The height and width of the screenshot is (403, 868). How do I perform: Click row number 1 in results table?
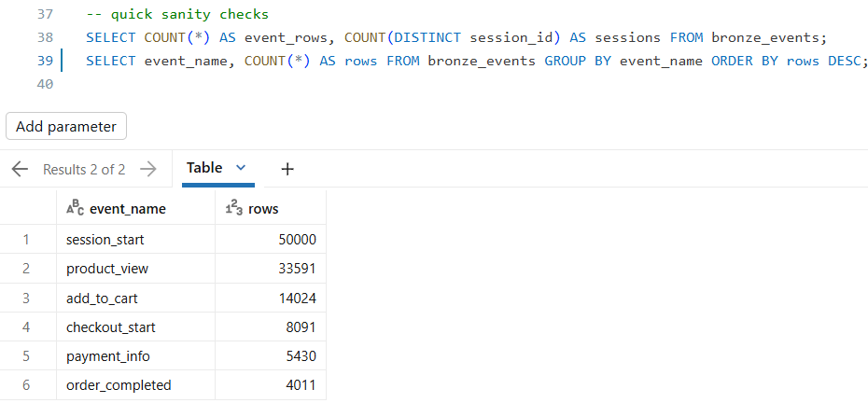(x=26, y=239)
